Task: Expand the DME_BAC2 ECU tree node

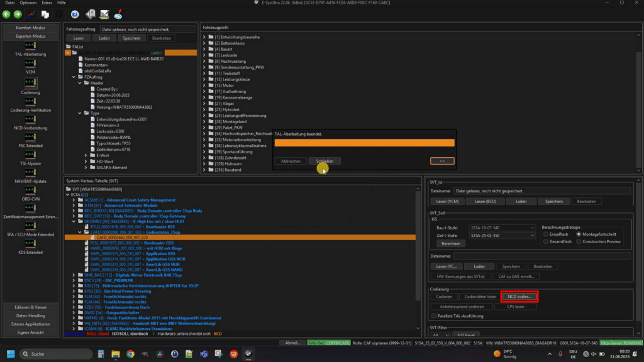Action: (74, 275)
